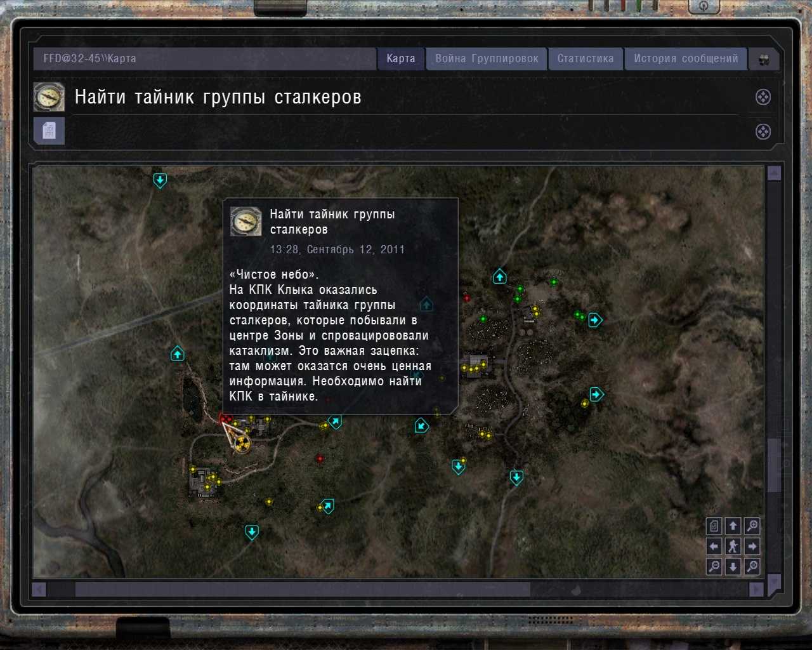The height and width of the screenshot is (650, 812).
Task: Click the lowest down-arrow marker on the map
Action: [x=252, y=532]
